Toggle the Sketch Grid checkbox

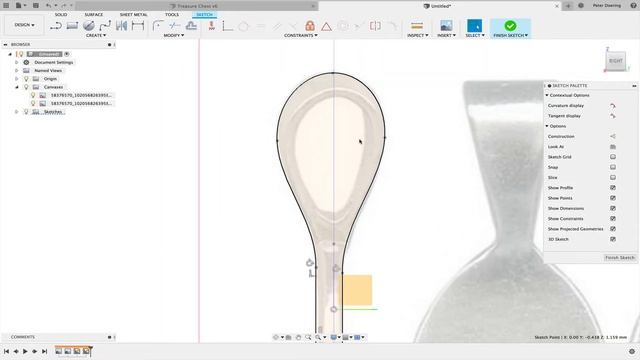point(613,157)
